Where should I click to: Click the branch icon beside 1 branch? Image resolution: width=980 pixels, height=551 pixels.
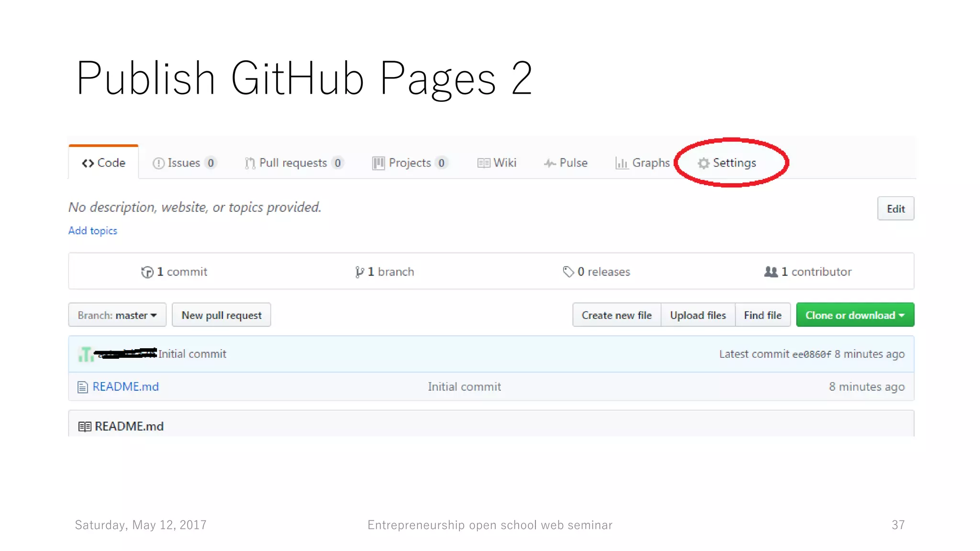[359, 272]
